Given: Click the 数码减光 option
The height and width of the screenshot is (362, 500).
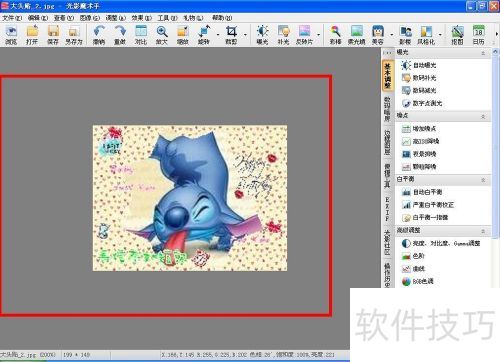Looking at the screenshot, I should (419, 91).
